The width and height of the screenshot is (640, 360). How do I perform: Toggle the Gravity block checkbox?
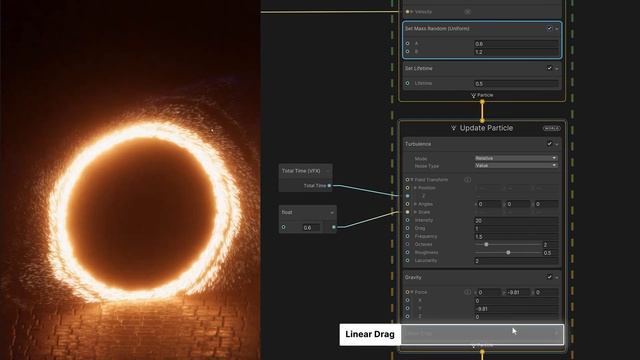tap(549, 277)
